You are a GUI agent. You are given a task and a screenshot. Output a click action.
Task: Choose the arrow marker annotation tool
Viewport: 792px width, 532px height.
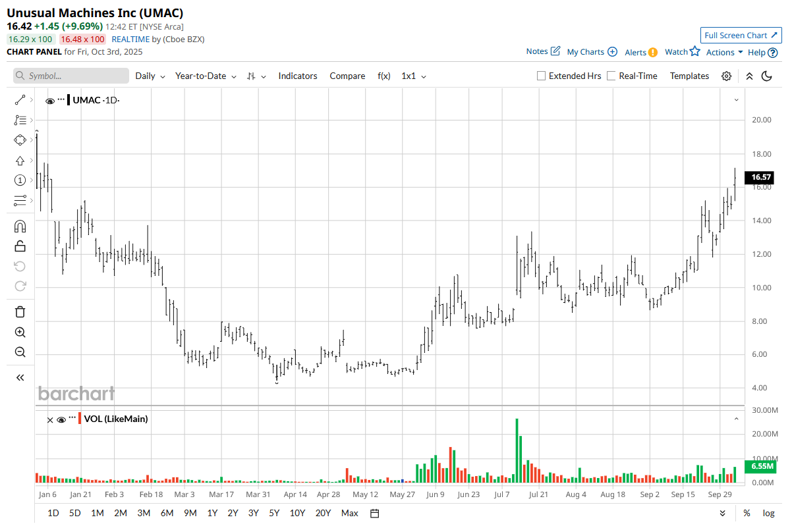[20, 161]
